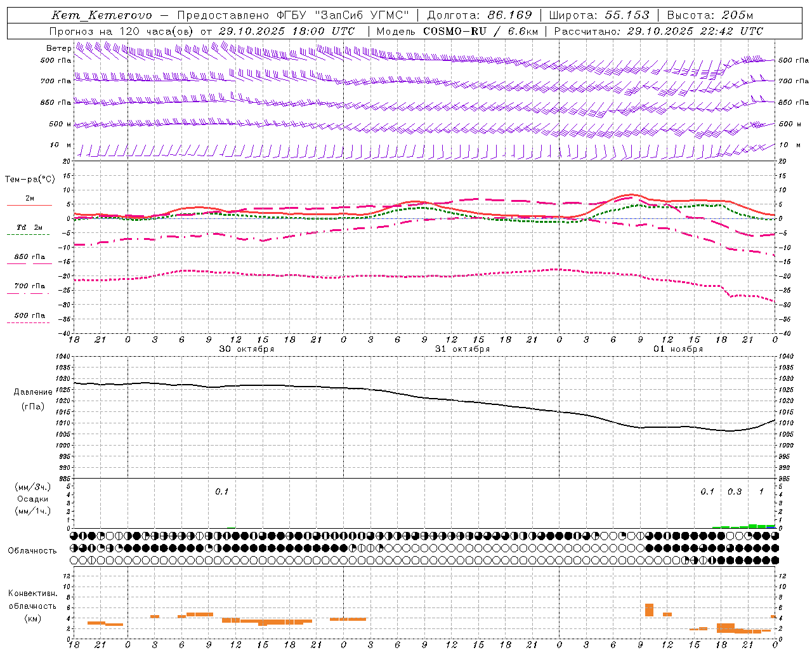This screenshot has height=650, width=812.
Task: Click the 500 м wind level label on left
Action: tap(60, 124)
